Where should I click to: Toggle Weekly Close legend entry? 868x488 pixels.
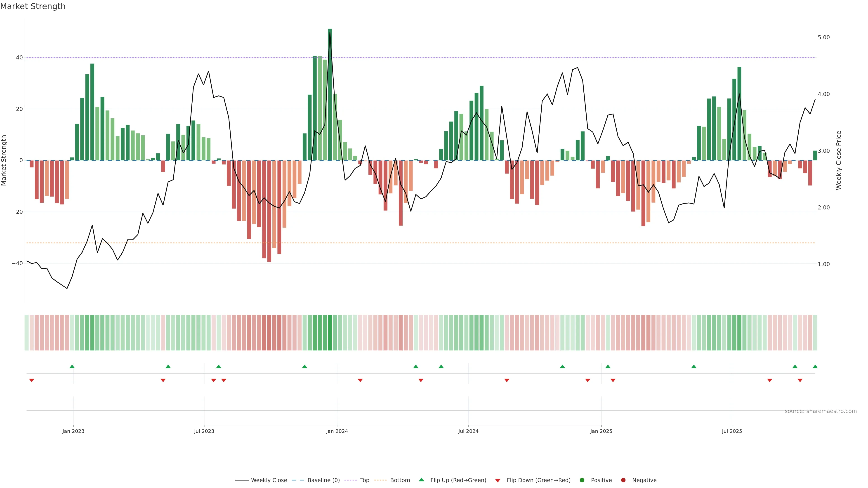pyautogui.click(x=269, y=480)
